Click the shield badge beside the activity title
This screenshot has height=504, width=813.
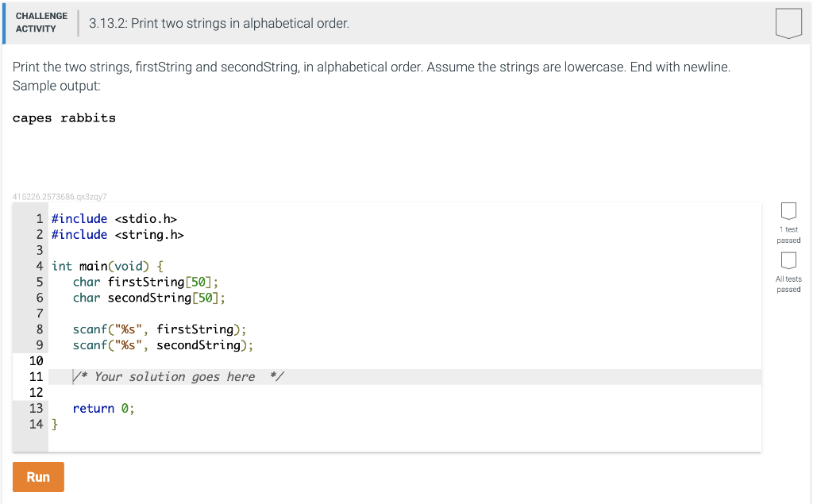pos(788,23)
